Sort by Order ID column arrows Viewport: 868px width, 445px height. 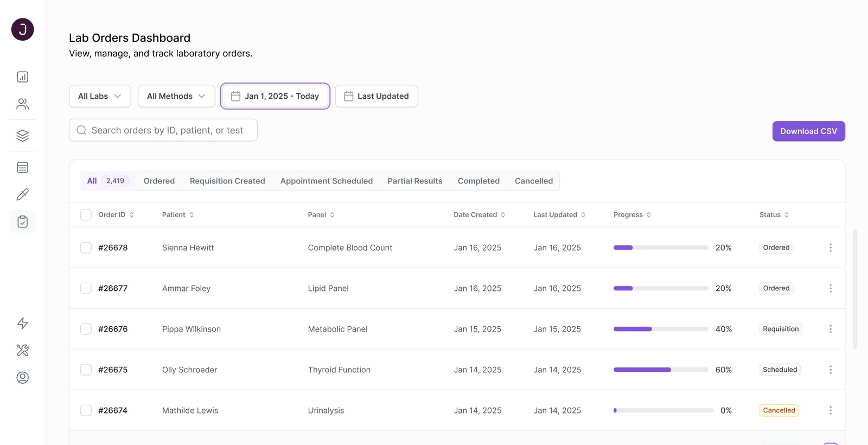point(132,215)
